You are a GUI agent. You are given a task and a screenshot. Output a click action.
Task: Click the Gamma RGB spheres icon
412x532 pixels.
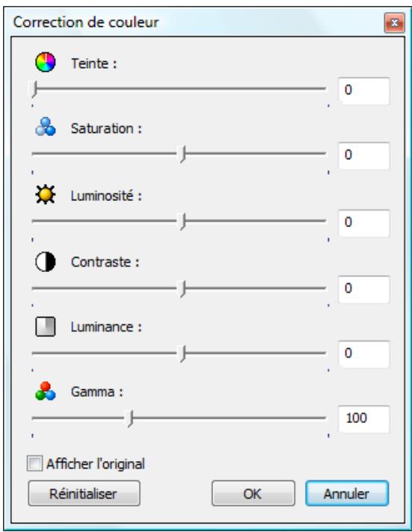pos(45,392)
